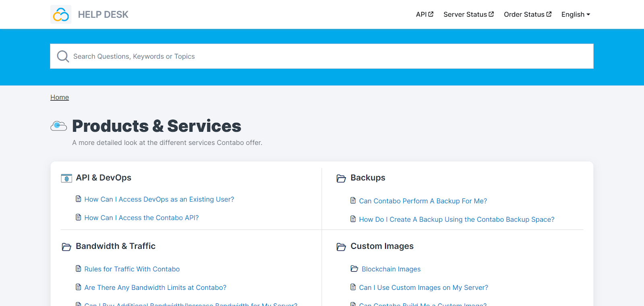Open the API & DevOps category heading
Image resolution: width=644 pixels, height=306 pixels.
pyautogui.click(x=103, y=178)
